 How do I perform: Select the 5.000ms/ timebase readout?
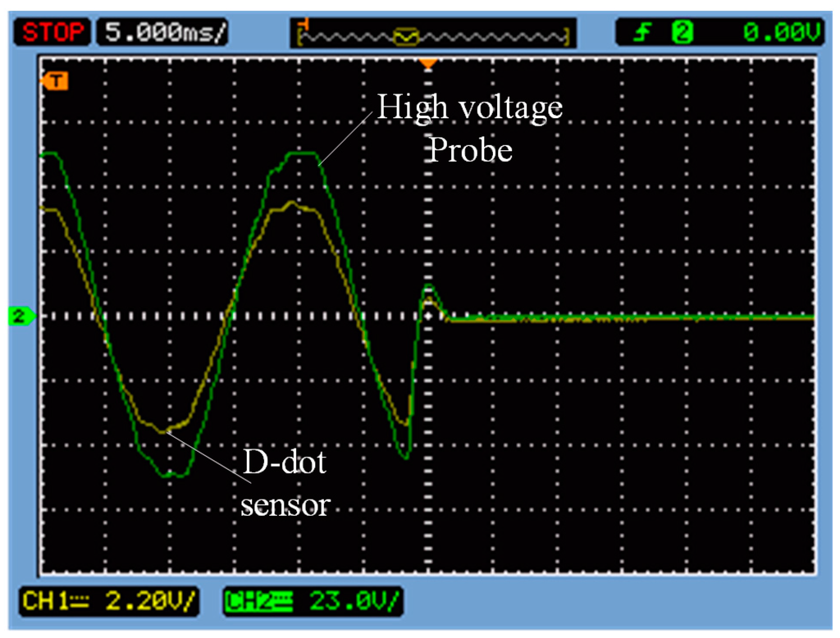163,32
